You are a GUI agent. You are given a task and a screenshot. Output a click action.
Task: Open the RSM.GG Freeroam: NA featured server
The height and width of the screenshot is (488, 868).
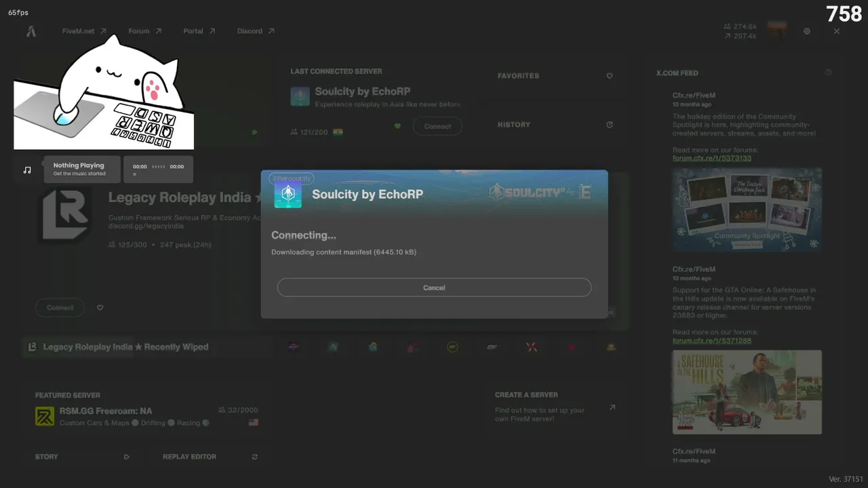146,416
